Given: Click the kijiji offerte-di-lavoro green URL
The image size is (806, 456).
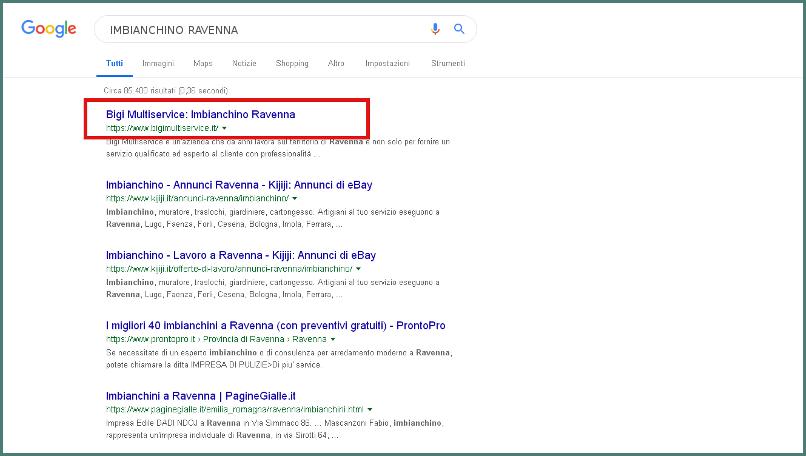Looking at the screenshot, I should coord(229,269).
